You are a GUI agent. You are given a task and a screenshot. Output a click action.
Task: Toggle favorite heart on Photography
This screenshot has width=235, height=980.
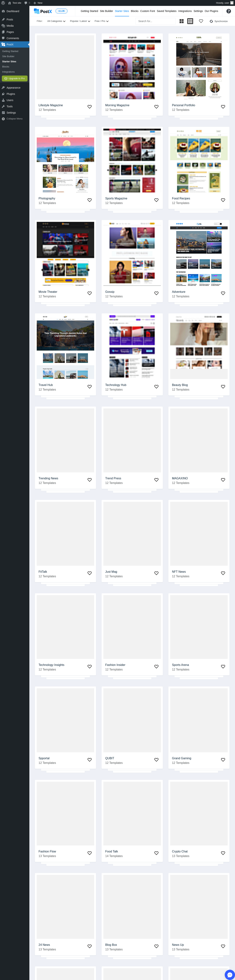pos(90,200)
